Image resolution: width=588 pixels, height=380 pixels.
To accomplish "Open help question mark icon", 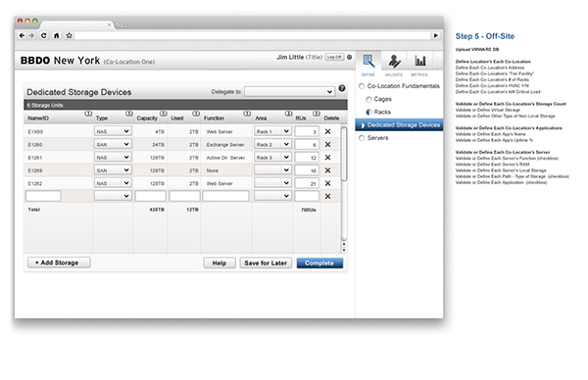I will [x=342, y=88].
